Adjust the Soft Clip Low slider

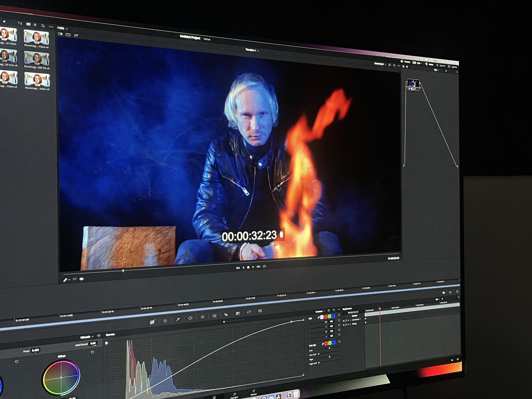329,348
